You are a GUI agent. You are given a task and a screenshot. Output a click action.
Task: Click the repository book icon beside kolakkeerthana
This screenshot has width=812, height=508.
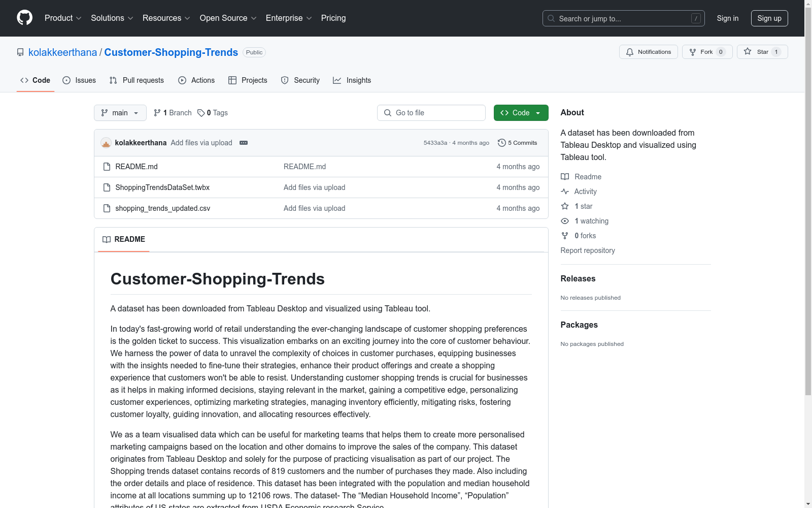(20, 52)
